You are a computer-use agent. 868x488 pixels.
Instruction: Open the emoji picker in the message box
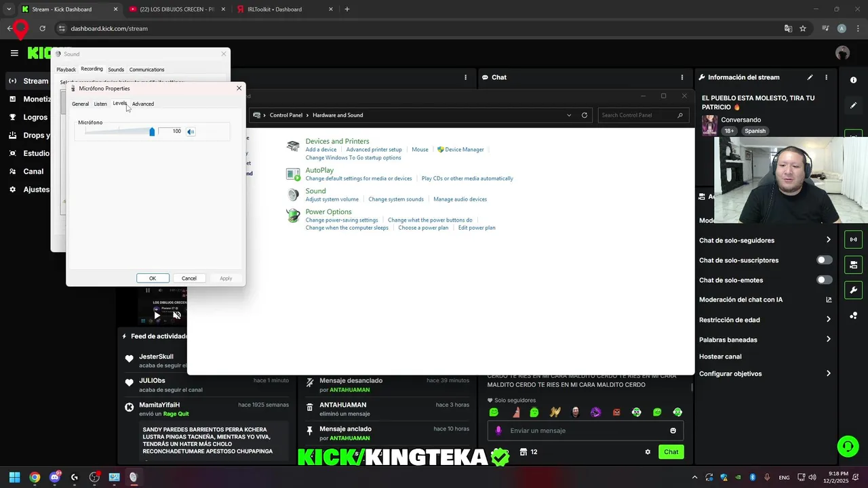(673, 430)
